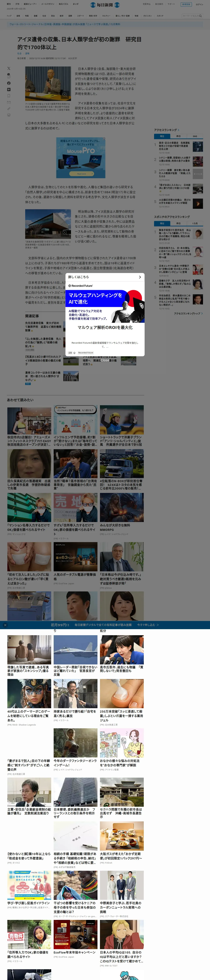Click MousePro advertisement banner
The height and width of the screenshot is (980, 210).
[81, 158]
